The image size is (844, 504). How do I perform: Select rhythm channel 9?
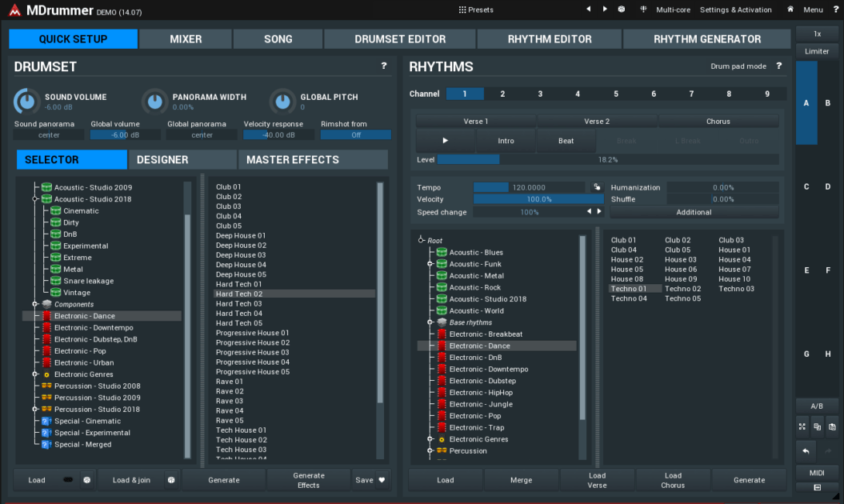tap(767, 94)
